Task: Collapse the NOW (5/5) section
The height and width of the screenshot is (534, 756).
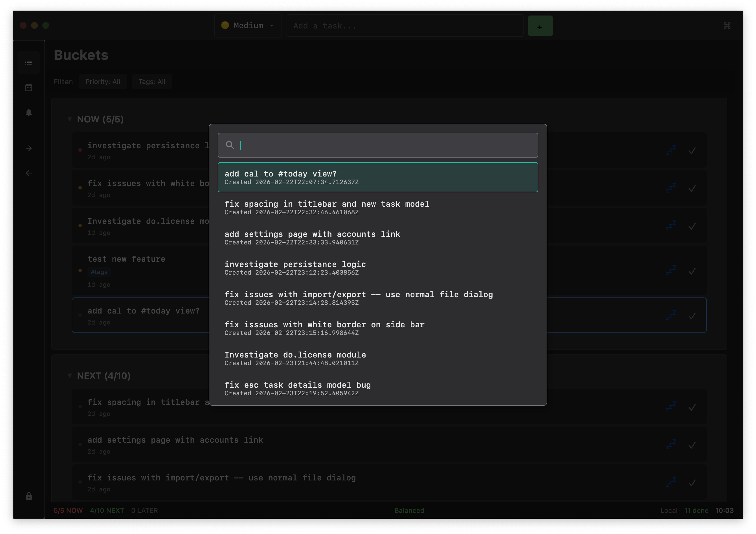Action: (70, 119)
